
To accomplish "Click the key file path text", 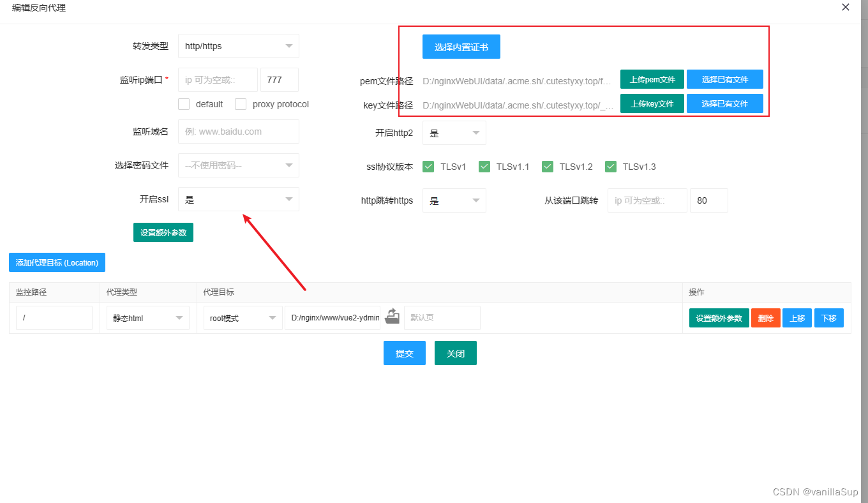I will (517, 105).
